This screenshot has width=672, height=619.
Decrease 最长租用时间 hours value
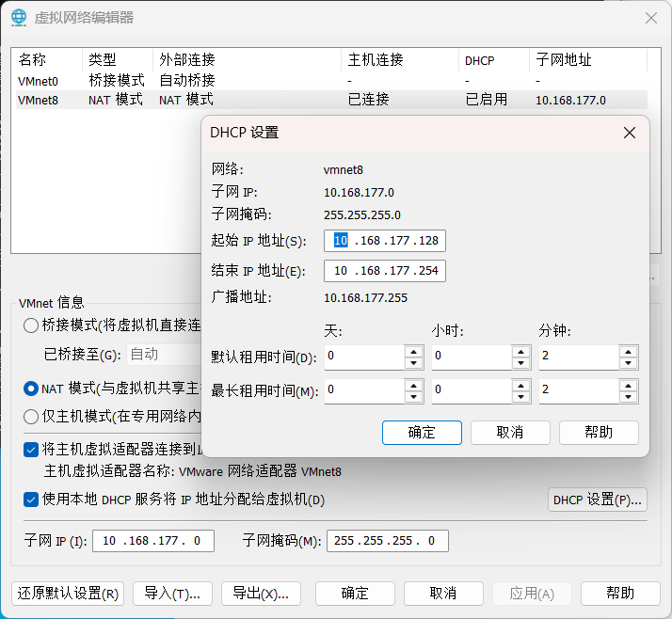[x=520, y=397]
